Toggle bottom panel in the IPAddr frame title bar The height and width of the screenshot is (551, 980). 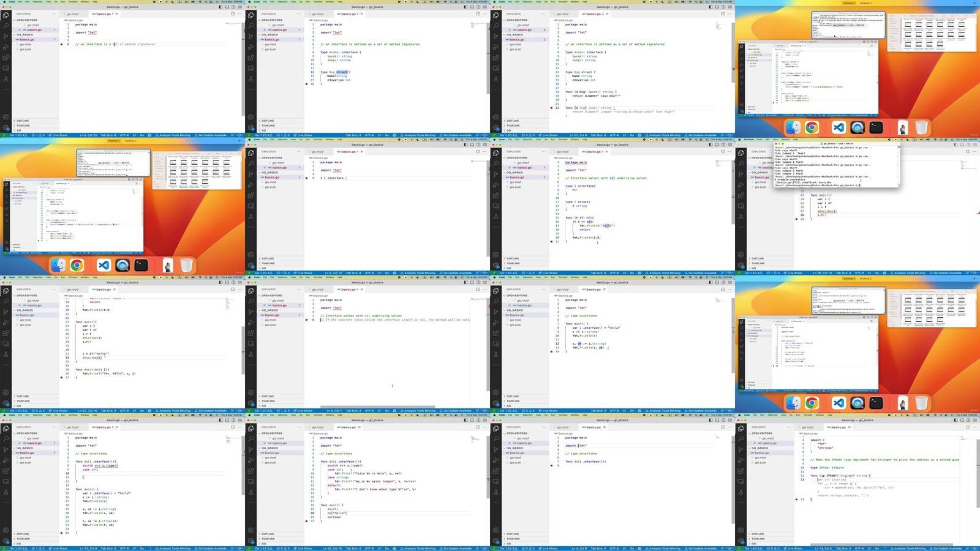pyautogui.click(x=962, y=420)
